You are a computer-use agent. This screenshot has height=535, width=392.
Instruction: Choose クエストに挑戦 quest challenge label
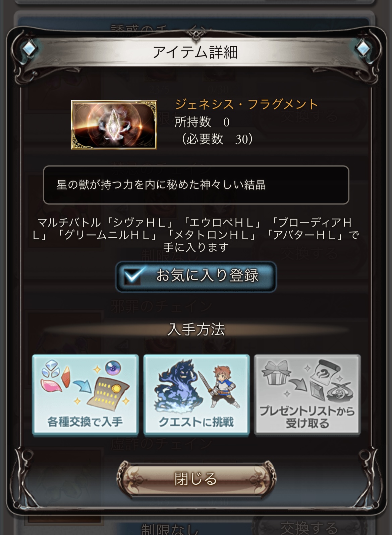pyautogui.click(x=196, y=422)
